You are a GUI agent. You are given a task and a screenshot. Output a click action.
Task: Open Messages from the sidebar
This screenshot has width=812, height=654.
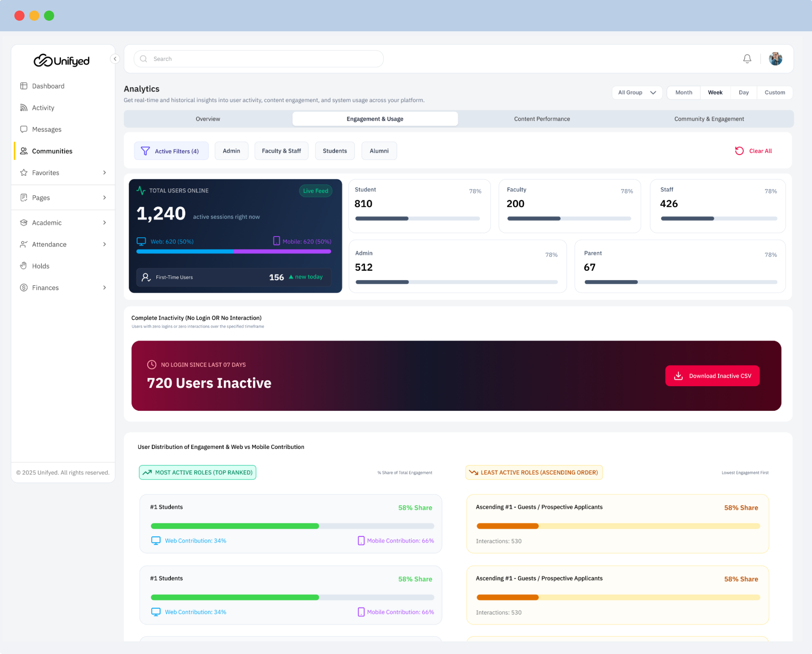[x=63, y=129]
